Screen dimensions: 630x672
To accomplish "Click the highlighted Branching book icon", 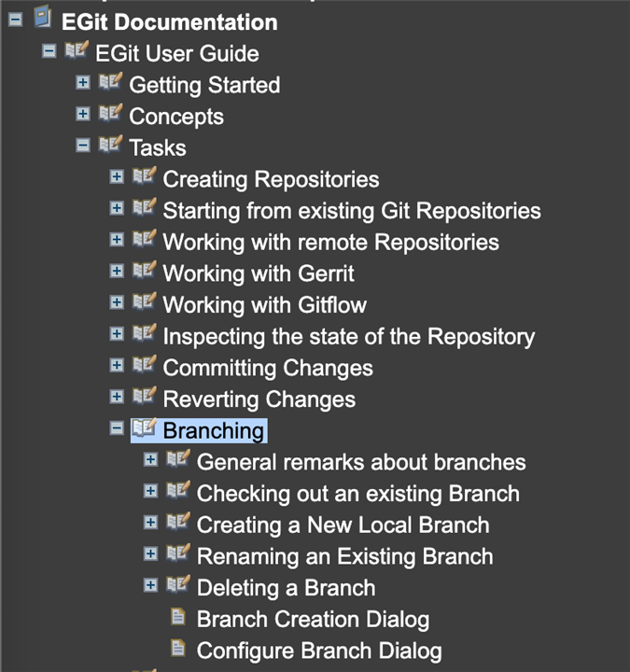I will point(145,427).
